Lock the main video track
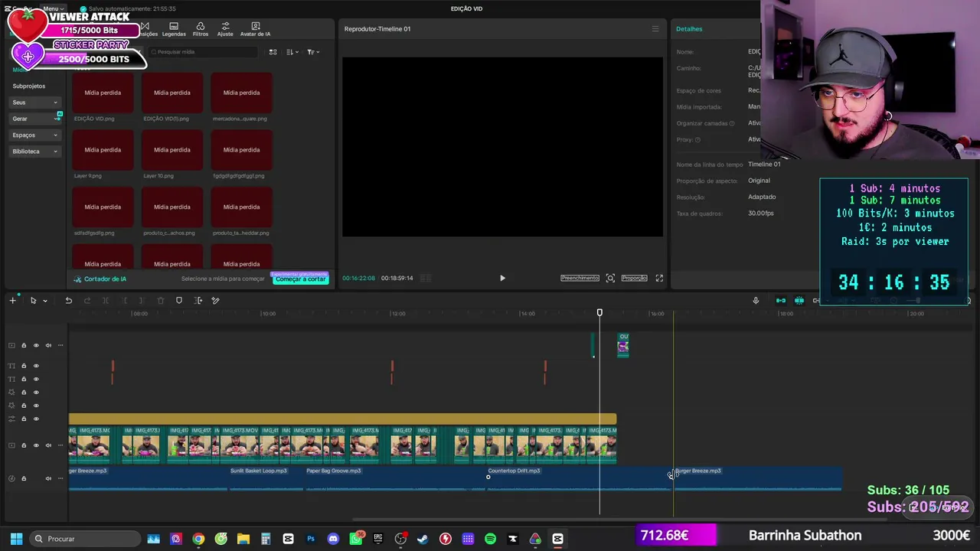Image resolution: width=980 pixels, height=551 pixels. click(x=24, y=445)
